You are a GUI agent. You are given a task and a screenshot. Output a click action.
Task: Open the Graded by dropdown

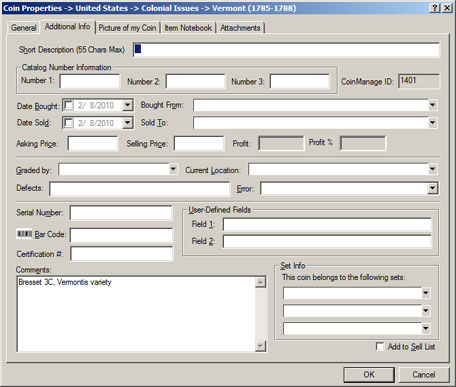coord(173,169)
